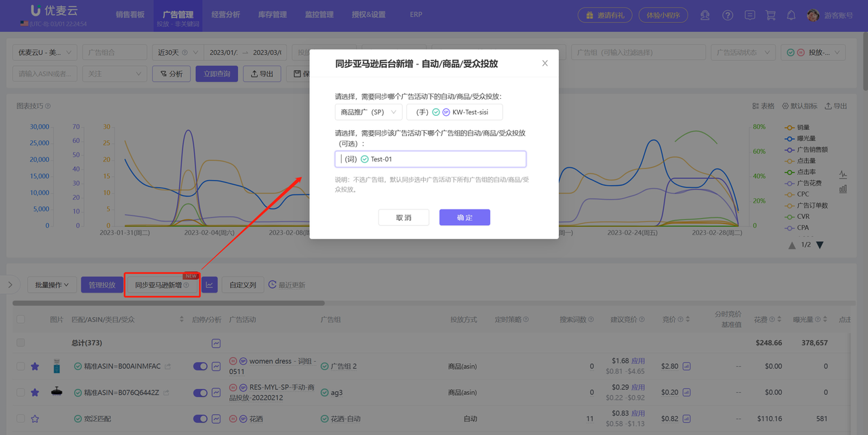
Task: Toggle the switch for B00AINMFAC row
Action: click(x=200, y=367)
